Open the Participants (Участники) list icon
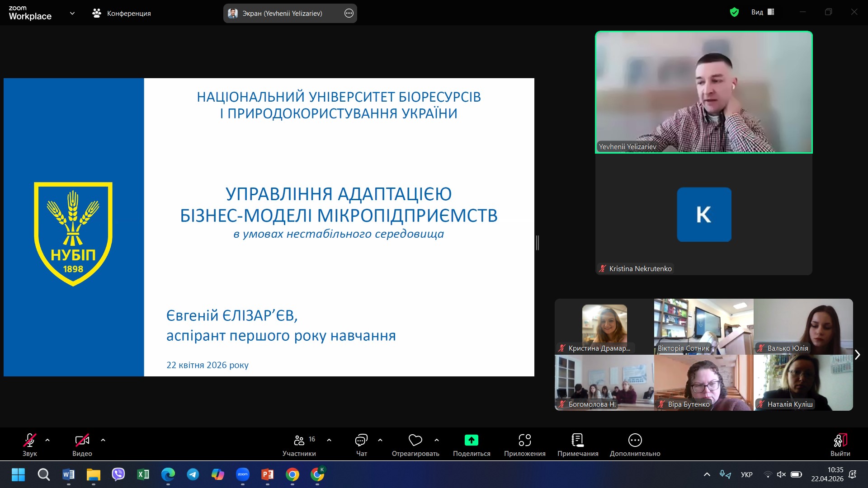 tap(299, 440)
